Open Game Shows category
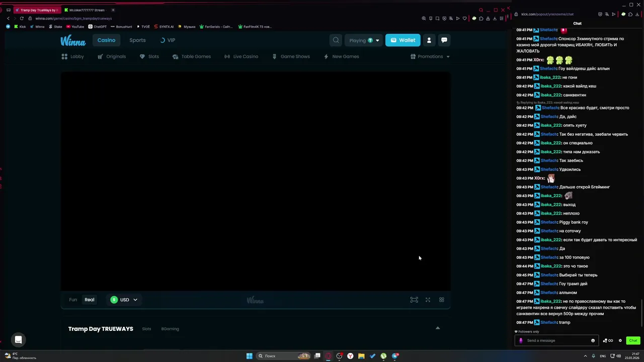644x362 pixels. pos(290,56)
